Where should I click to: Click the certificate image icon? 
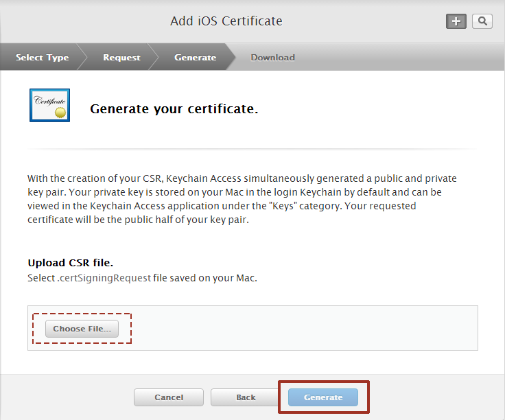pyautogui.click(x=49, y=105)
